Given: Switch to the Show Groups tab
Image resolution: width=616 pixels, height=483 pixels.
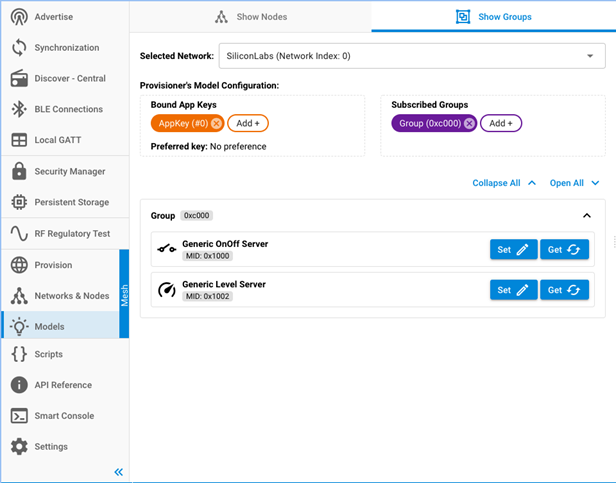Looking at the screenshot, I should (x=493, y=17).
